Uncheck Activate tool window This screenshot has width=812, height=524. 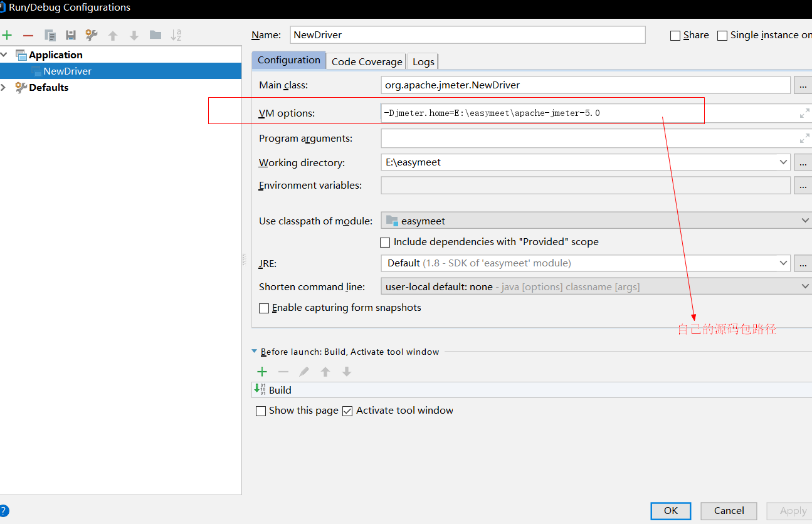348,411
